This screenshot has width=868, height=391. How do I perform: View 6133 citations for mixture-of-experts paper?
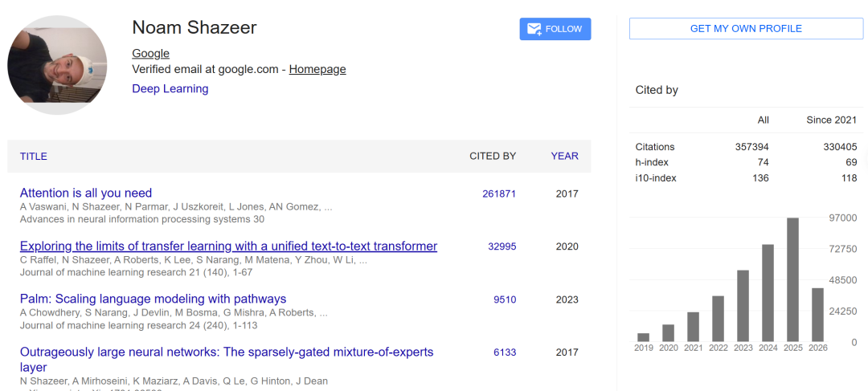pos(505,352)
